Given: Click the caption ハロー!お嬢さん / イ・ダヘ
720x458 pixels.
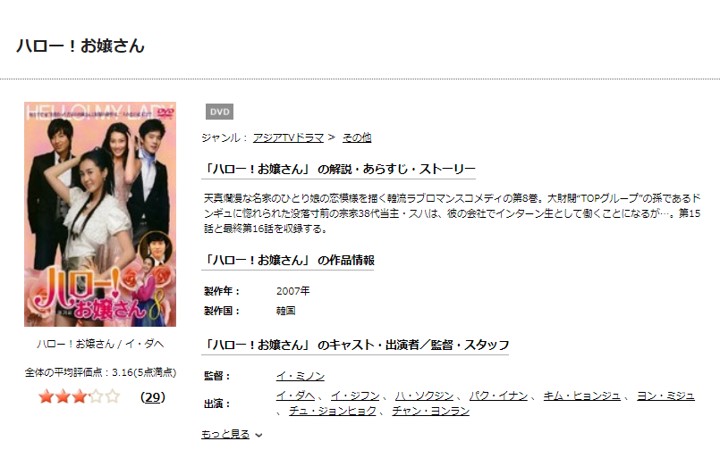Looking at the screenshot, I should pos(100,344).
